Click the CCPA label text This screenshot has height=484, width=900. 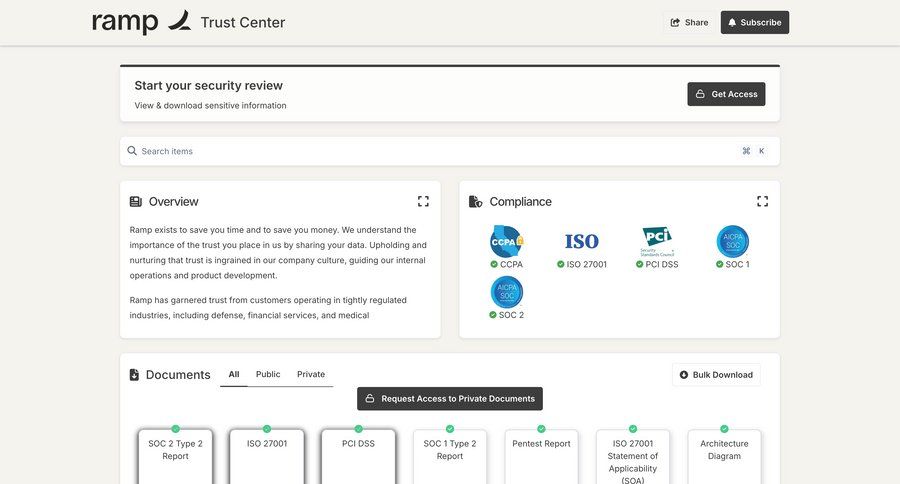(x=511, y=265)
